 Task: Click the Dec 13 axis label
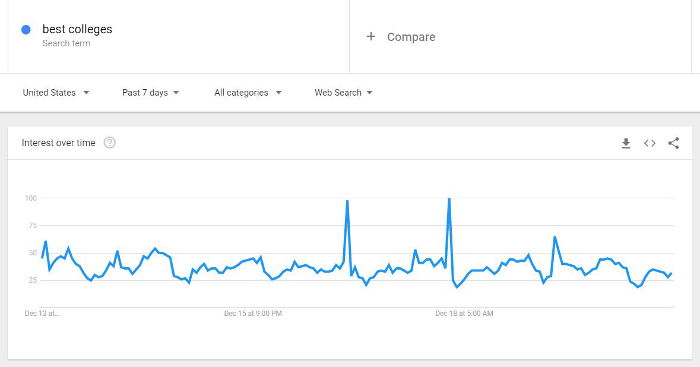[x=42, y=313]
